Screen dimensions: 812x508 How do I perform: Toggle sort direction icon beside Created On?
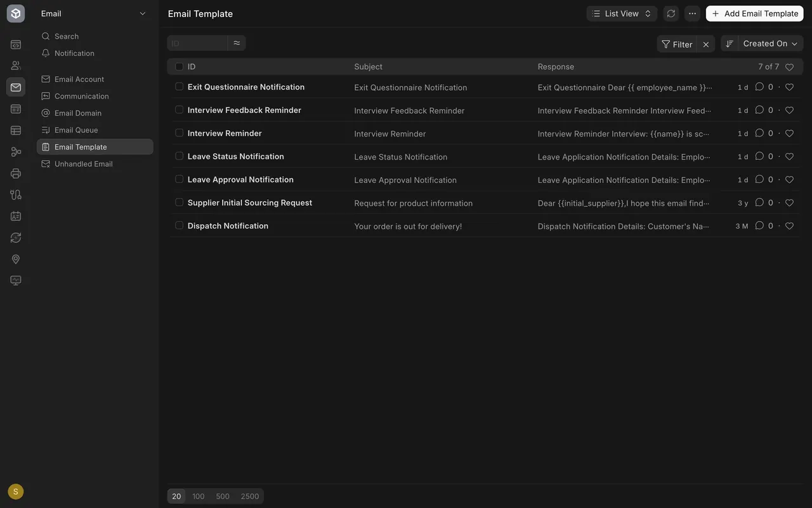pos(730,43)
